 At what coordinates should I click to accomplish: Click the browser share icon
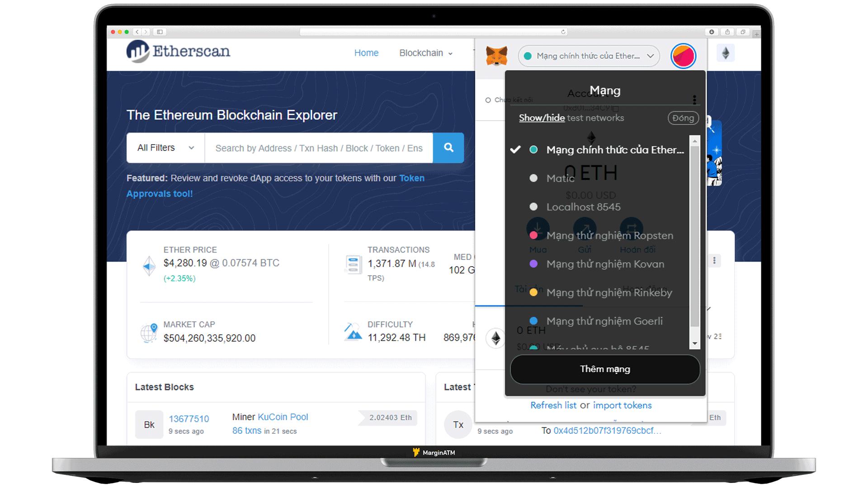(x=727, y=32)
